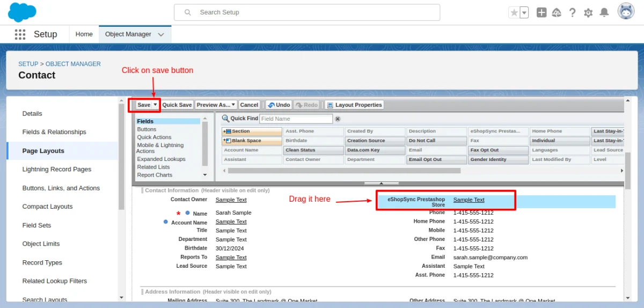Open the Save button dropdown arrow
The image size is (644, 308).
coord(155,105)
